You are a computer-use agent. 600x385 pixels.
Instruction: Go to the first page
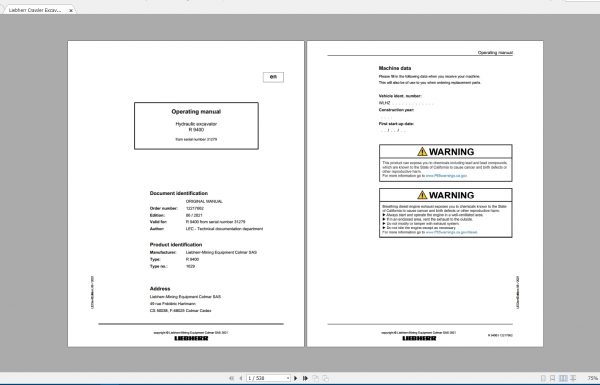click(x=232, y=378)
